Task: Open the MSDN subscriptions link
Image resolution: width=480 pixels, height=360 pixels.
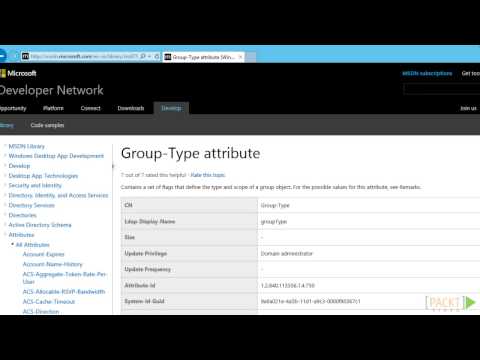Action: (427, 73)
